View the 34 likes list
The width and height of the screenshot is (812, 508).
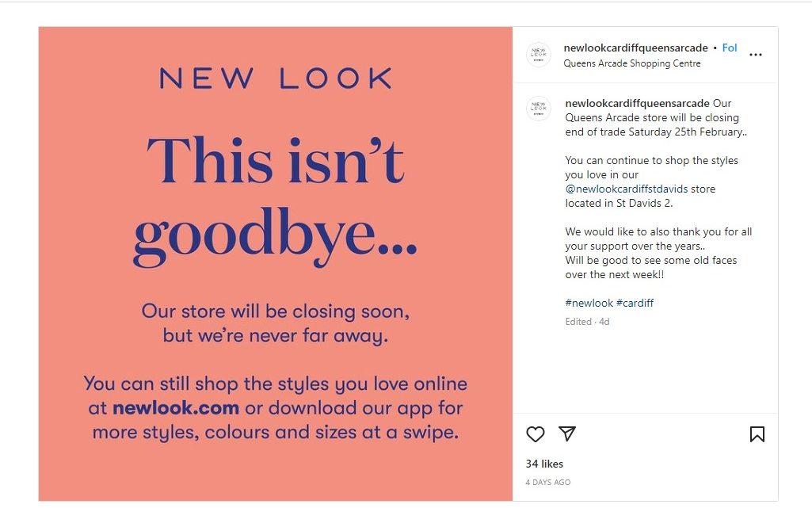pos(544,464)
